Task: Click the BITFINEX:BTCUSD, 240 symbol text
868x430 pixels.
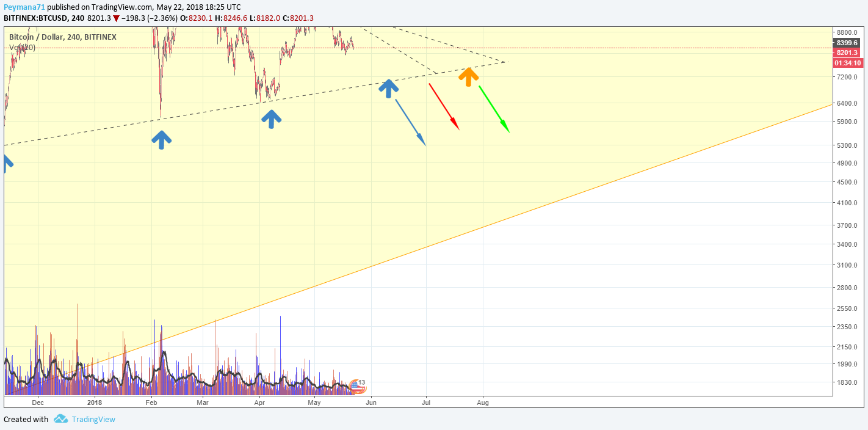Action: pos(44,18)
